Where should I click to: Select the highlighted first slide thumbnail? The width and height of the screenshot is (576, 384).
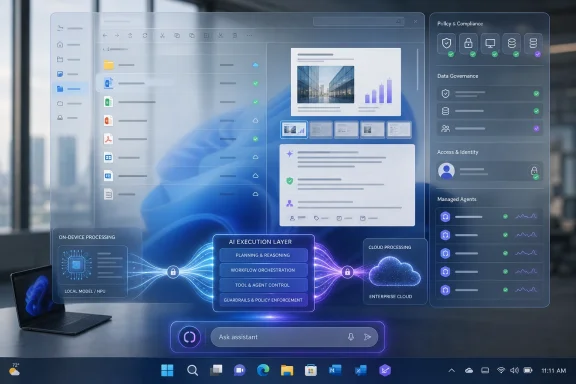point(294,129)
